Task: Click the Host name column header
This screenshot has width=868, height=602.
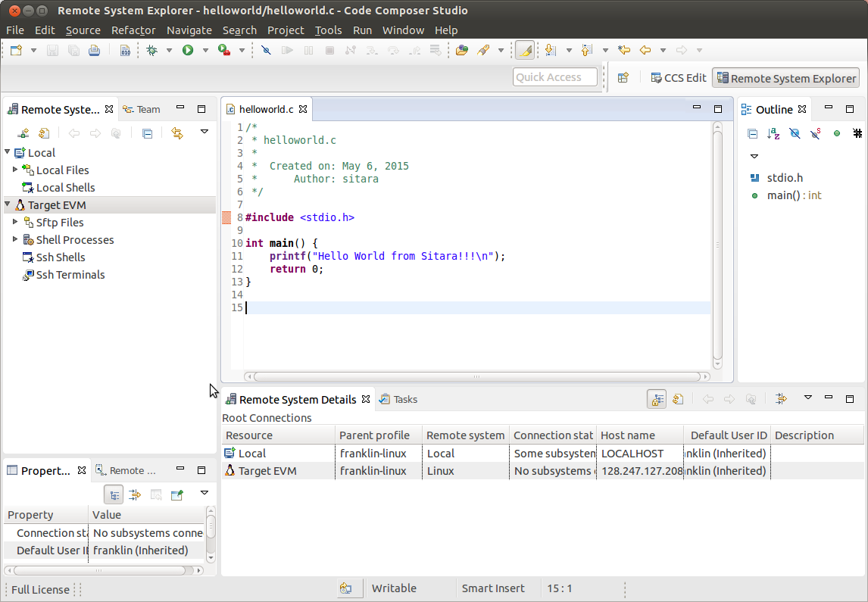Action: click(640, 435)
